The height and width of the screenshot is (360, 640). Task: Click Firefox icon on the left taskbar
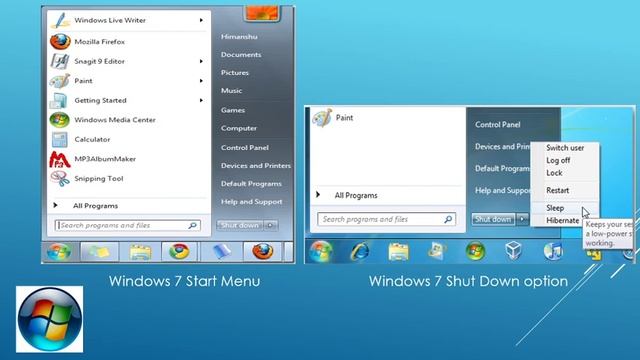(262, 252)
